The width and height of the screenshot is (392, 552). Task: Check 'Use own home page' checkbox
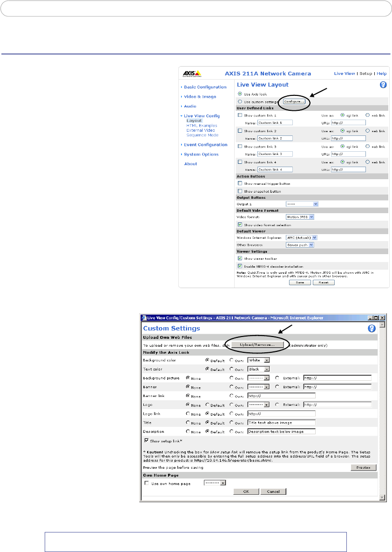[x=147, y=483]
